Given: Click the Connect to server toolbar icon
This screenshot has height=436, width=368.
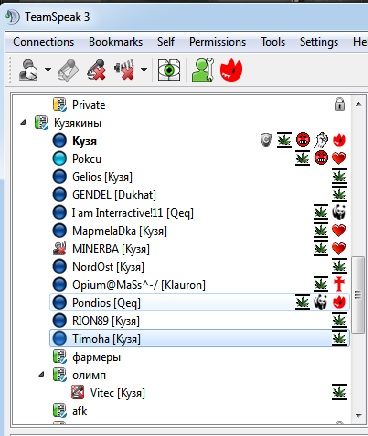Looking at the screenshot, I should pyautogui.click(x=28, y=70).
